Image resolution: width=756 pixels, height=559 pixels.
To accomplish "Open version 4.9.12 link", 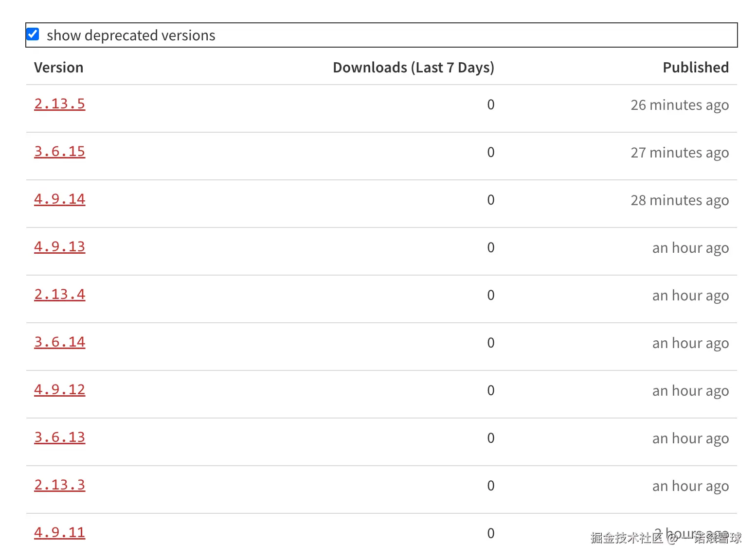I will point(59,389).
